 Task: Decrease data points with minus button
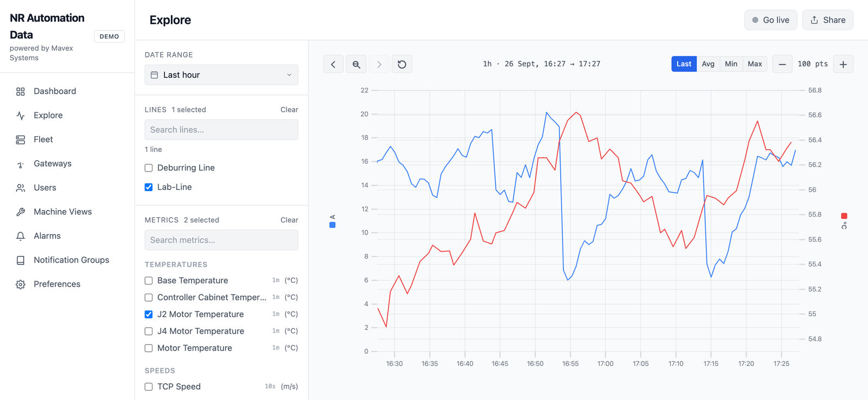point(782,64)
